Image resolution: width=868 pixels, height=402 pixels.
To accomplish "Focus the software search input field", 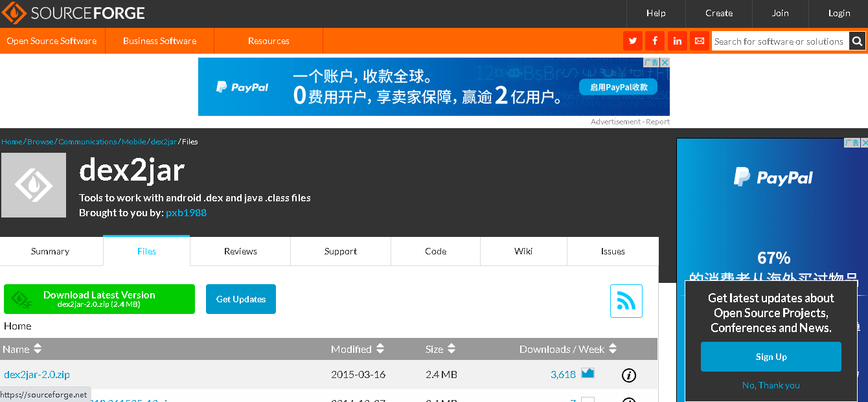I will [780, 41].
